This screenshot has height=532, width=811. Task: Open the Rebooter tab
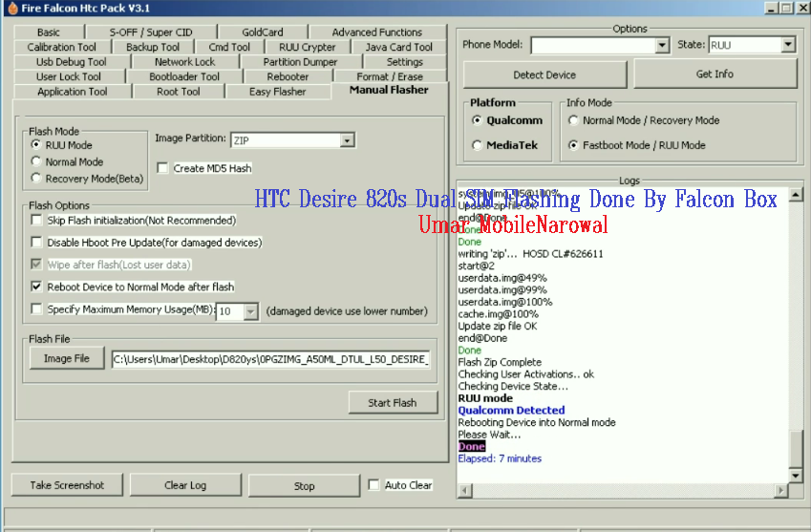288,76
